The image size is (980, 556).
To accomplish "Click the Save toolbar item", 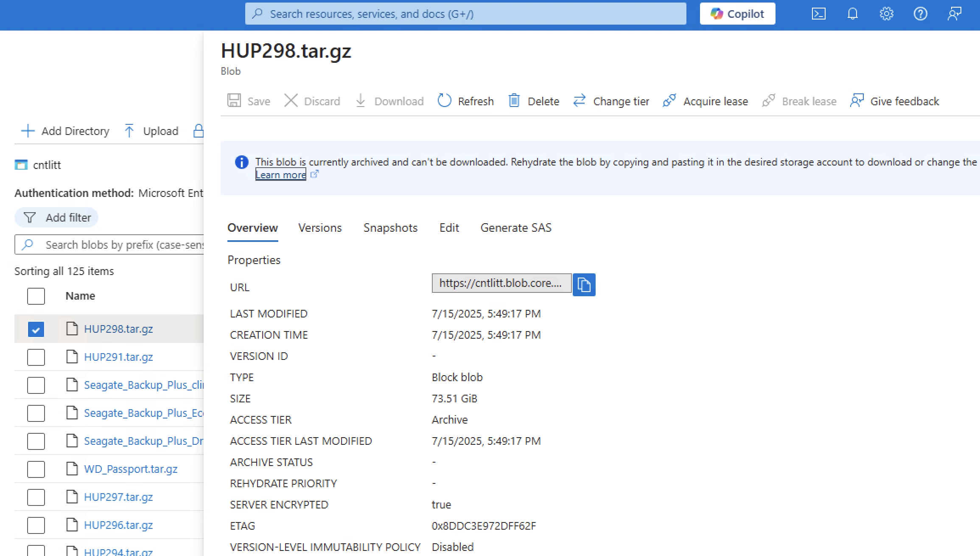I will pyautogui.click(x=249, y=101).
